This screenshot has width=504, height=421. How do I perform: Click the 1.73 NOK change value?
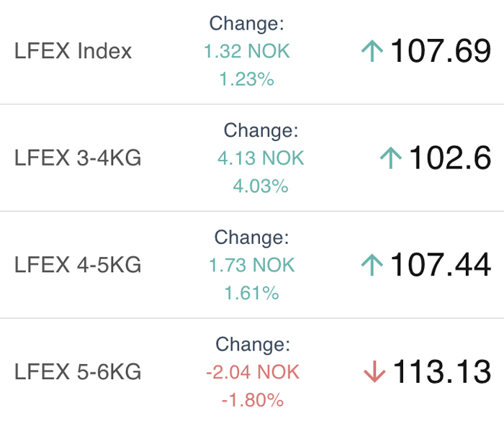(x=252, y=265)
